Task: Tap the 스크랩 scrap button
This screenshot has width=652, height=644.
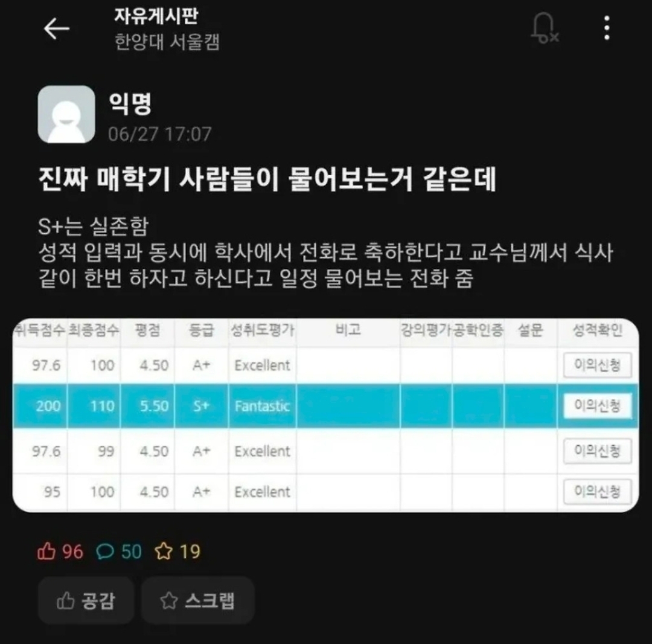Action: 198,601
